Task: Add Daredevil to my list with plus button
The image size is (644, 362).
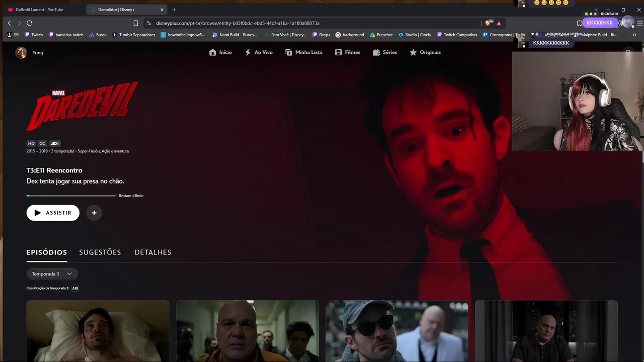Action: pyautogui.click(x=94, y=213)
